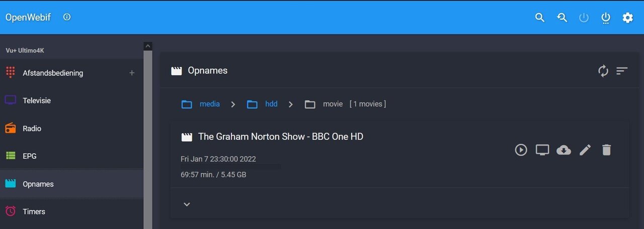
Task: Refresh the Opnames recordings list
Action: click(603, 71)
